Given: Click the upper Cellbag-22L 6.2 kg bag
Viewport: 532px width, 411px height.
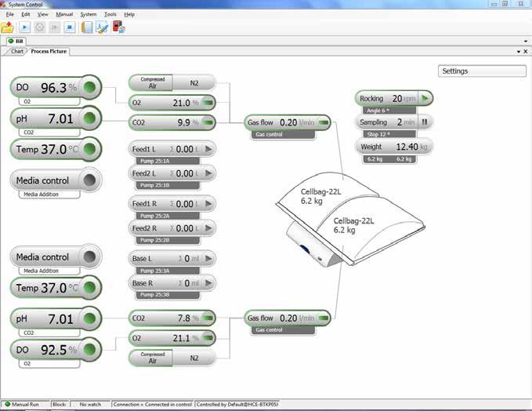Looking at the screenshot, I should (321, 197).
